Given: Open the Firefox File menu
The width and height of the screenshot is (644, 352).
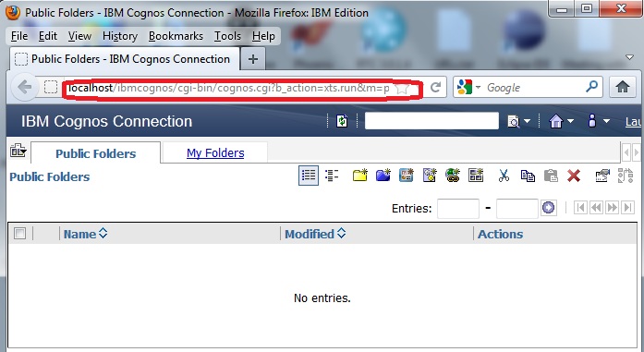Looking at the screenshot, I should tap(19, 36).
